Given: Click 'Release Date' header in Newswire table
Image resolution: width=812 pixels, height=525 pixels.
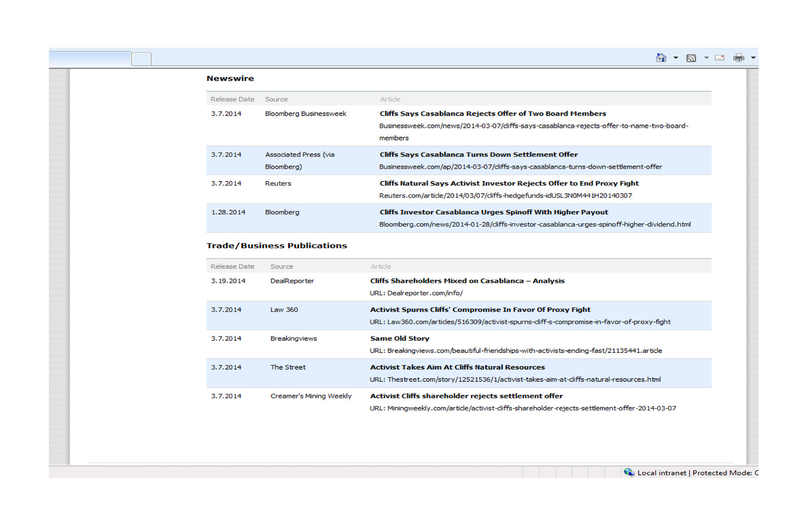Looking at the screenshot, I should click(233, 100).
